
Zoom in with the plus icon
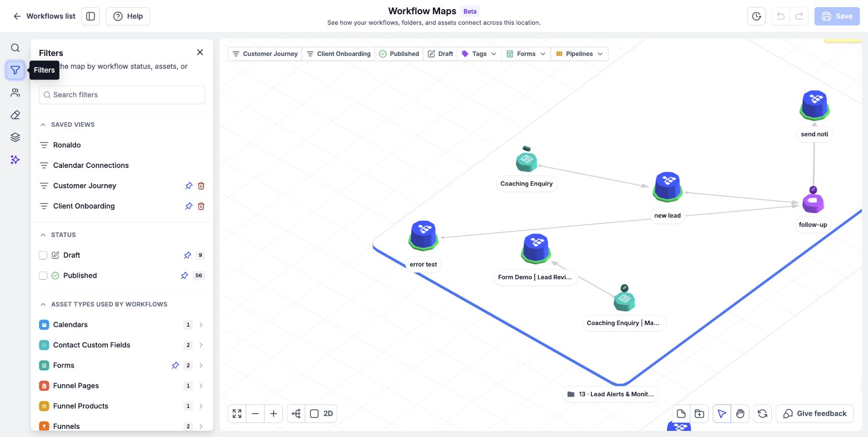274,414
